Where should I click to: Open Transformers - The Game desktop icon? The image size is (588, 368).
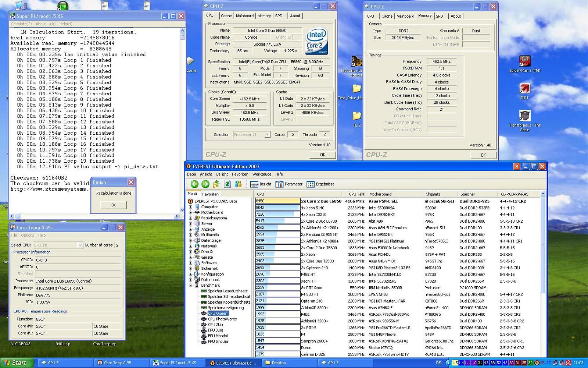tap(524, 121)
